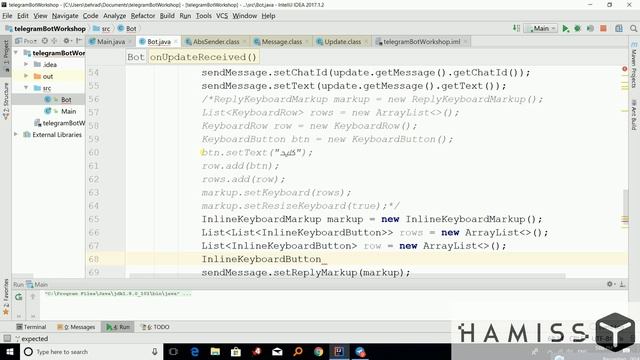Hide the Project tool window panel icon
The image size is (640, 360).
coord(78,41)
